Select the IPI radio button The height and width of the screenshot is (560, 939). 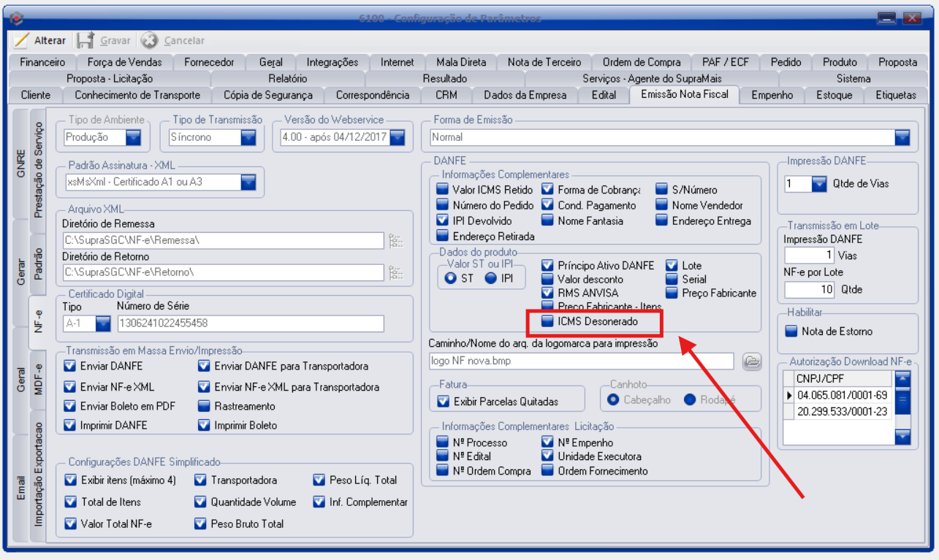[x=491, y=279]
